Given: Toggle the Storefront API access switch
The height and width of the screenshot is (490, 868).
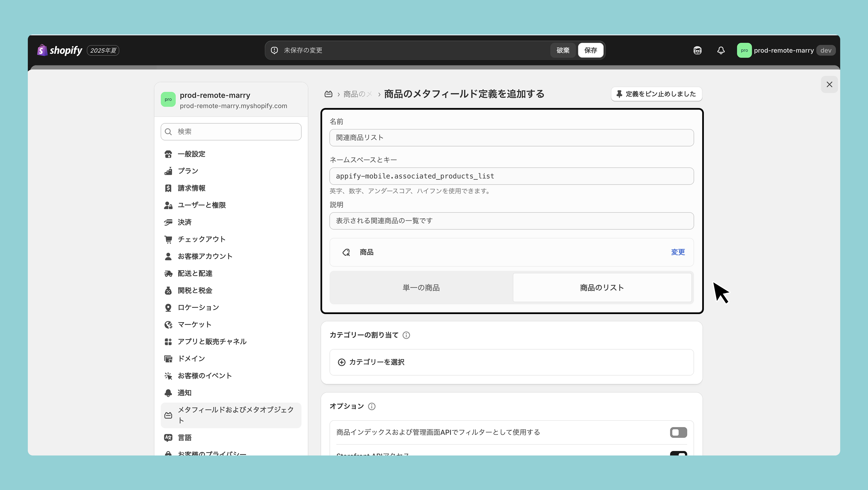Looking at the screenshot, I should tap(678, 453).
